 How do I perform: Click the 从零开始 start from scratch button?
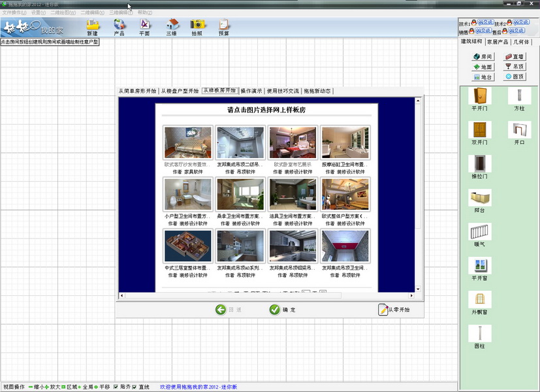(x=394, y=310)
